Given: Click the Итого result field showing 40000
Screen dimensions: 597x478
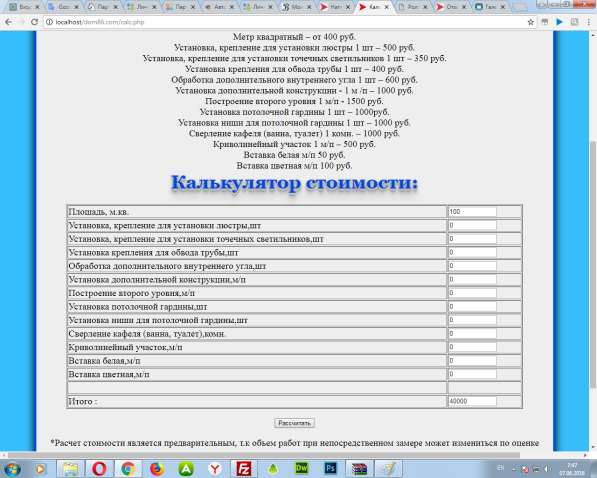Looking at the screenshot, I should pyautogui.click(x=472, y=401).
